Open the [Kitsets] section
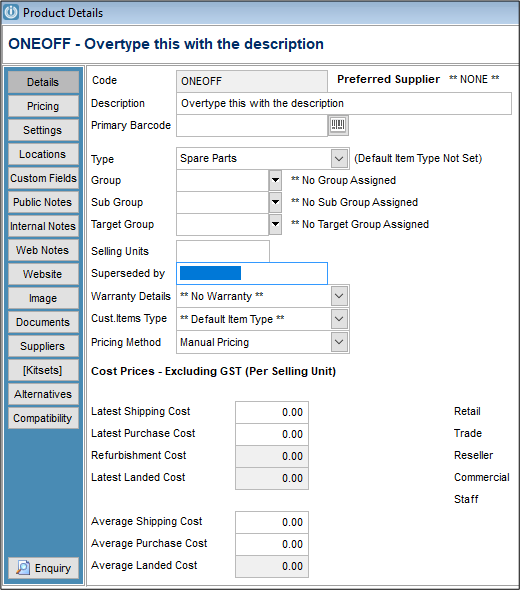The height and width of the screenshot is (590, 520). pyautogui.click(x=43, y=370)
